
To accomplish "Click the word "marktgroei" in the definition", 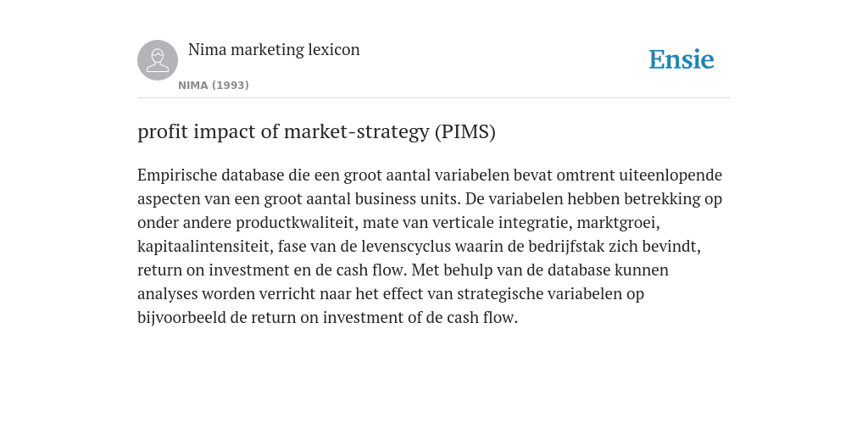I will (x=617, y=223).
